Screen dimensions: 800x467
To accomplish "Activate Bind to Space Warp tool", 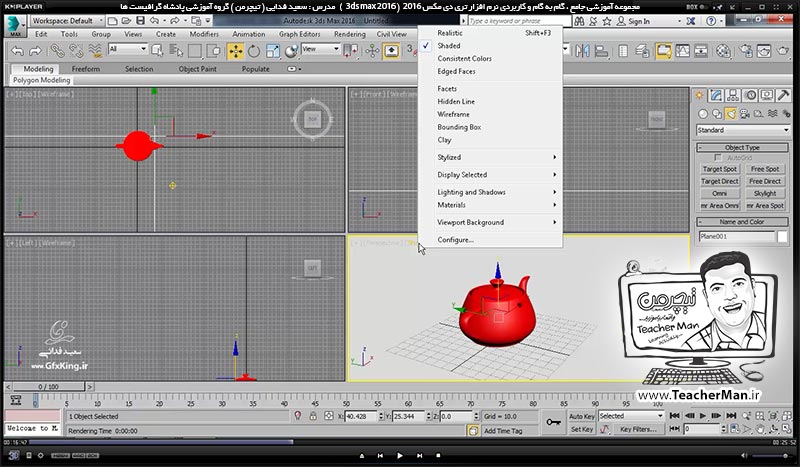I will 95,51.
